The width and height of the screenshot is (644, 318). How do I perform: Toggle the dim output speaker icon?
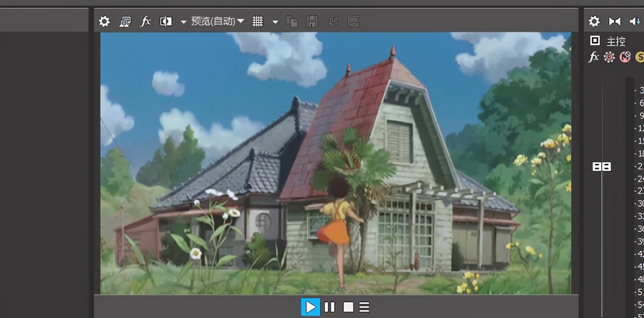tap(635, 21)
